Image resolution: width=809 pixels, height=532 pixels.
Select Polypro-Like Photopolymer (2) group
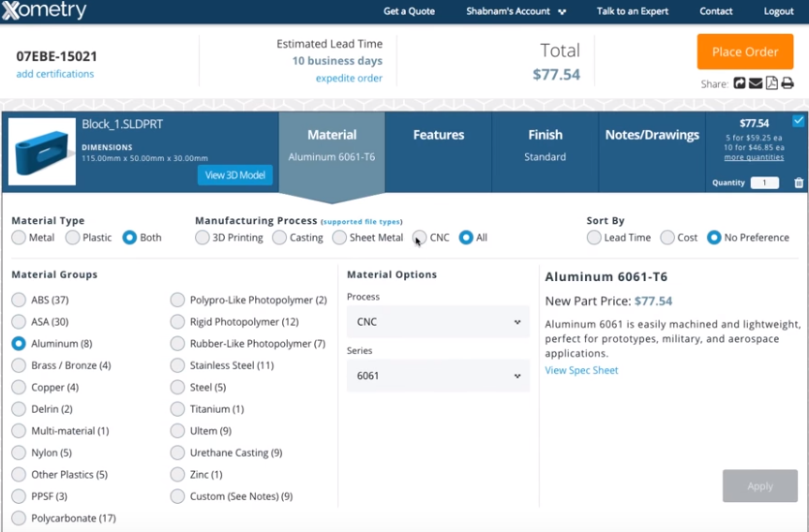(177, 300)
